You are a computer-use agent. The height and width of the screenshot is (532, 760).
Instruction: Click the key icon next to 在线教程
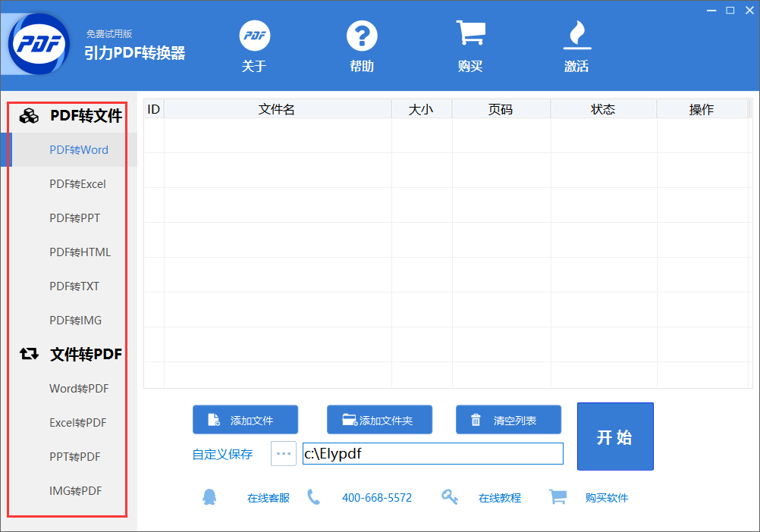coord(450,497)
